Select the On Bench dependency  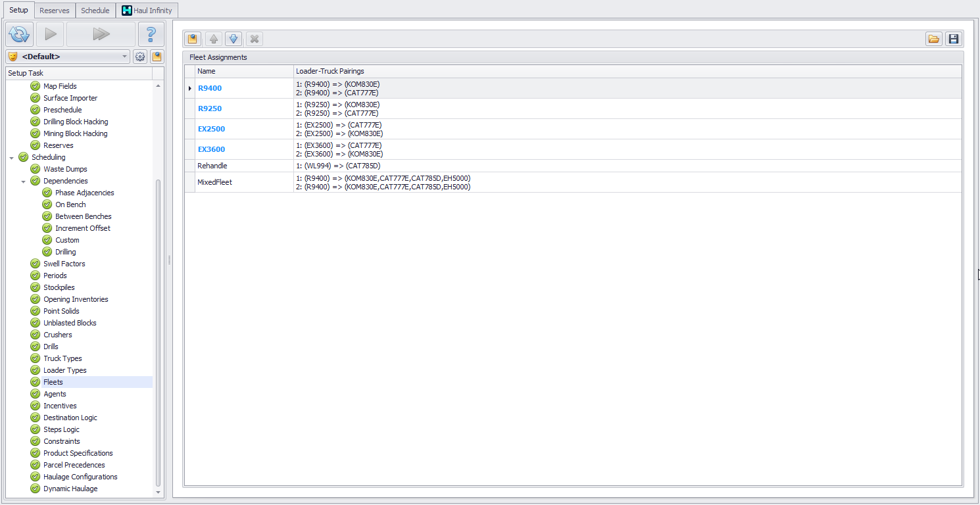point(70,204)
